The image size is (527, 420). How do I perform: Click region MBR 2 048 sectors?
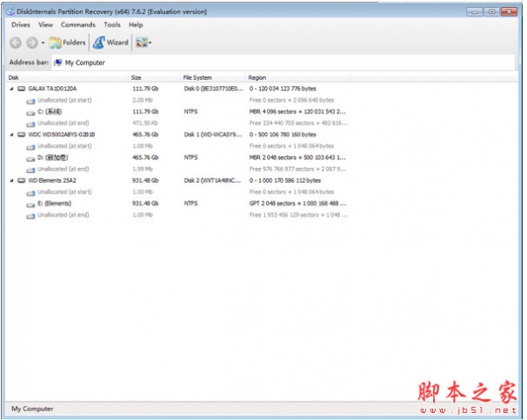297,157
